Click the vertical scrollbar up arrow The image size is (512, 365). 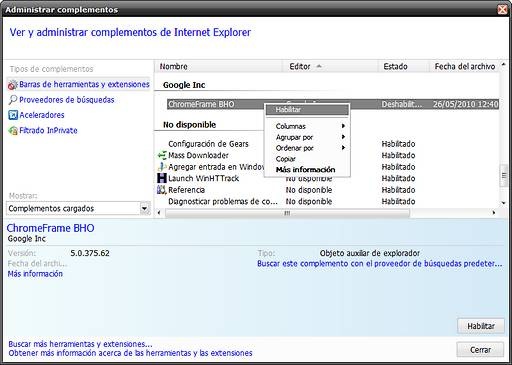click(x=504, y=64)
